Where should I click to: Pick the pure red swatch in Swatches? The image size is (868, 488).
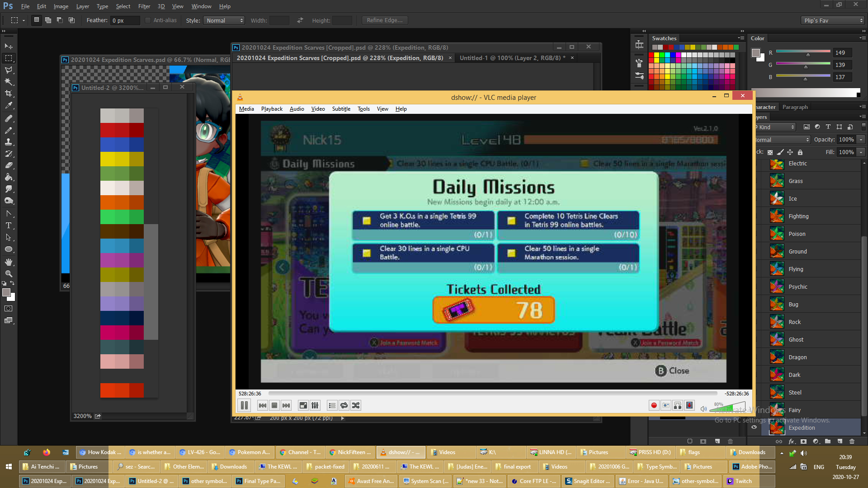tap(651, 55)
